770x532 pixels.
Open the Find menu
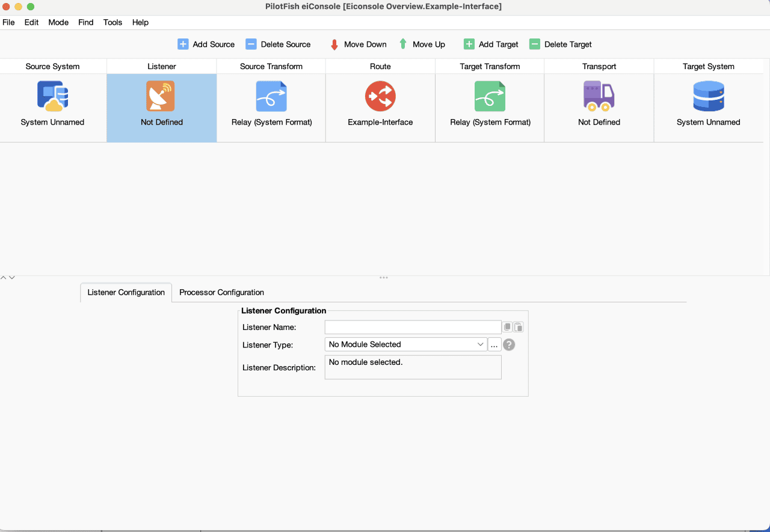[86, 22]
